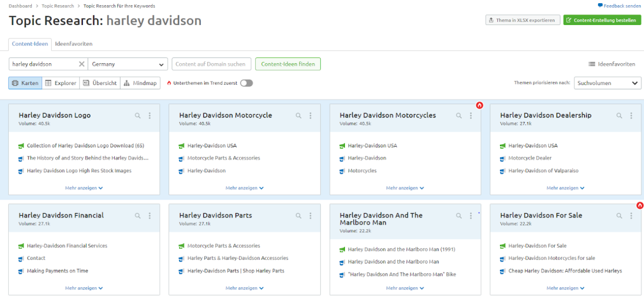The height and width of the screenshot is (298, 644).
Task: Open three-dot menu on Harley Davidson Dealership card
Action: tap(631, 116)
